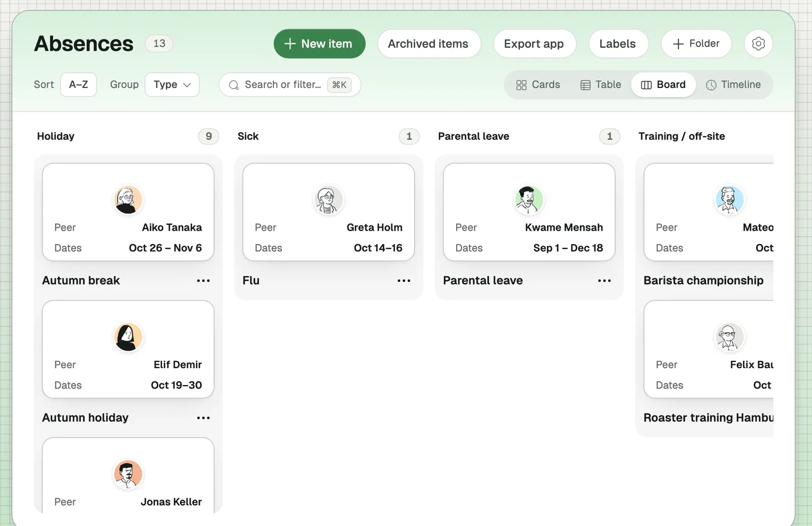
Task: Click the Sep 1 – Dec 18 dates
Action: [568, 248]
